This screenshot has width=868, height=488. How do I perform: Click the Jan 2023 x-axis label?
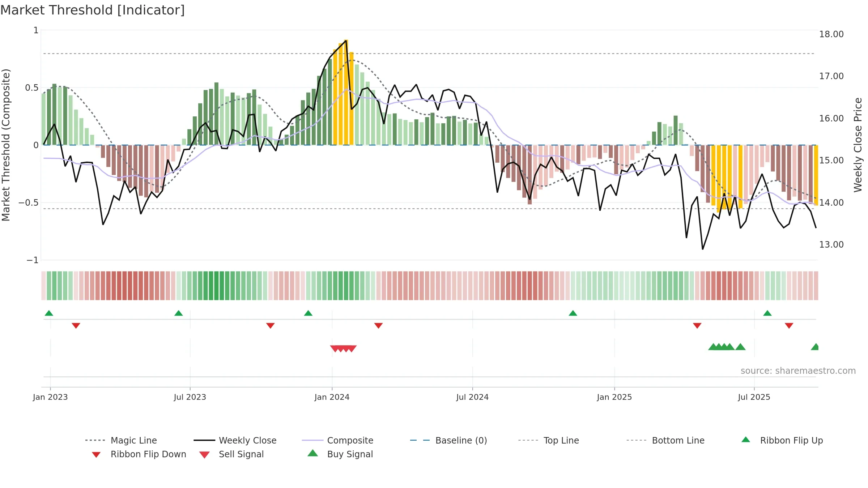tap(50, 397)
